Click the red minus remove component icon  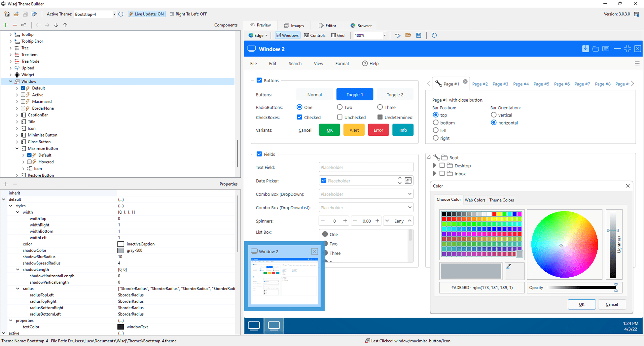pos(15,25)
